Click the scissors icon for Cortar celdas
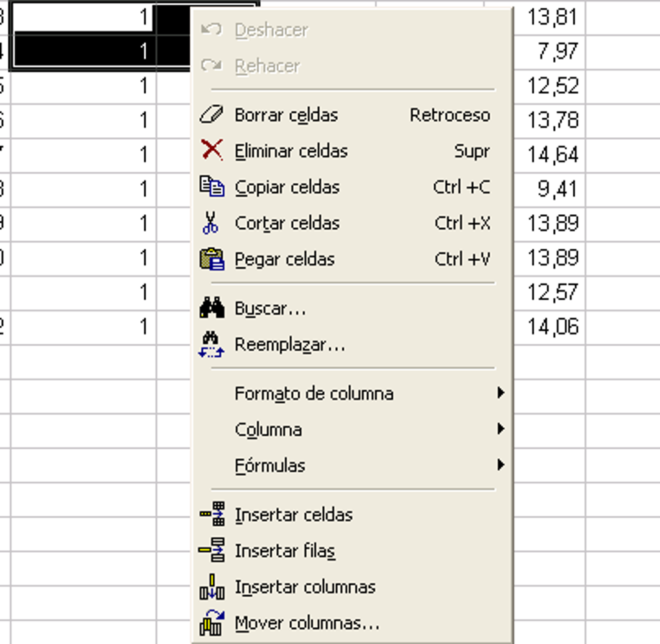The height and width of the screenshot is (644, 660). (x=211, y=223)
